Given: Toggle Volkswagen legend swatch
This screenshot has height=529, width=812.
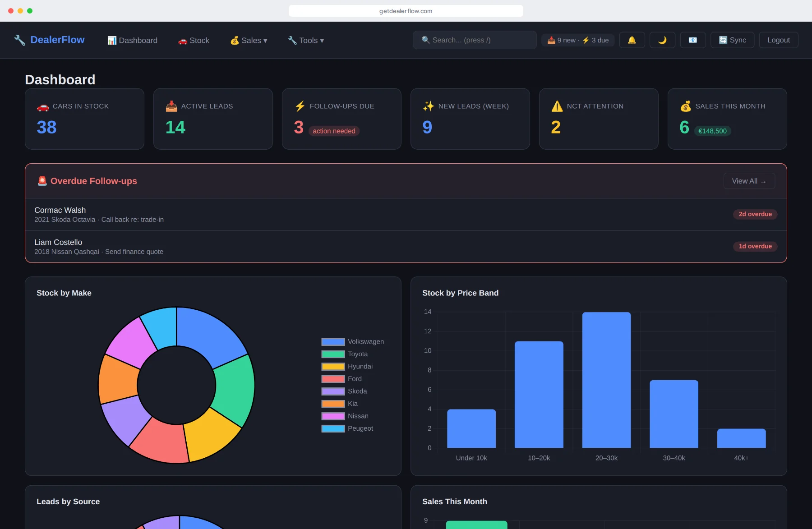Looking at the screenshot, I should click(x=333, y=342).
